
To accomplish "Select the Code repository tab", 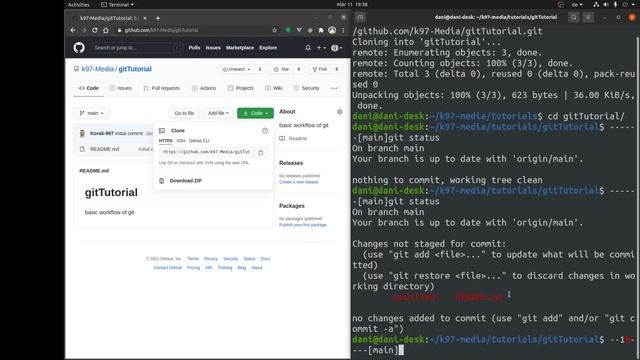I will point(89,88).
